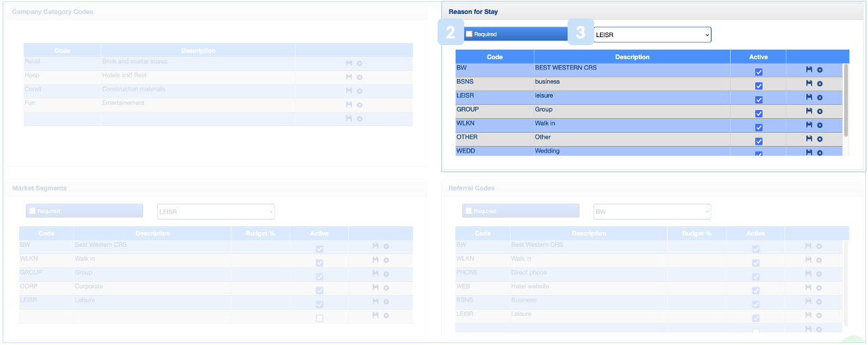This screenshot has height=345, width=868.
Task: Click the empty Code cell in Company Category Codes
Action: (x=62, y=119)
